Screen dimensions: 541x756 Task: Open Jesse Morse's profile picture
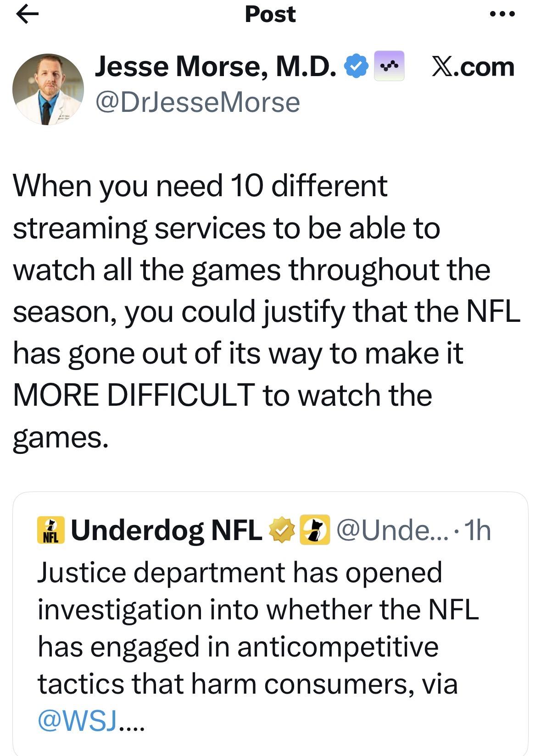coord(48,90)
